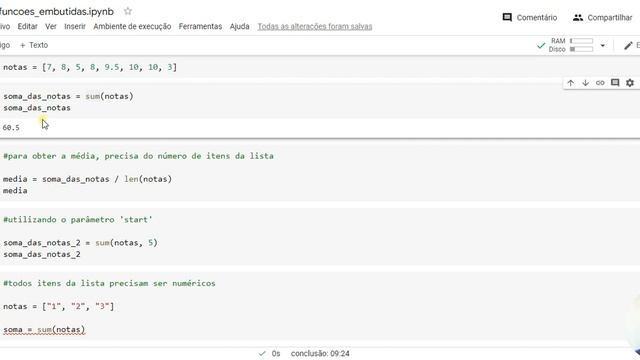Move cell up with arrow icon
Viewport: 640px width, 360px height.
pyautogui.click(x=571, y=83)
